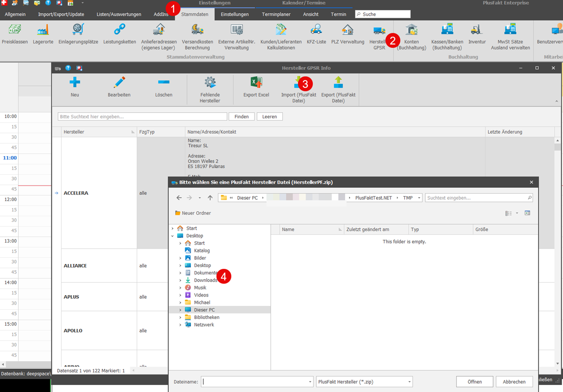This screenshot has height=392, width=563.
Task: Click Abbrechen in the file dialog
Action: 514,382
